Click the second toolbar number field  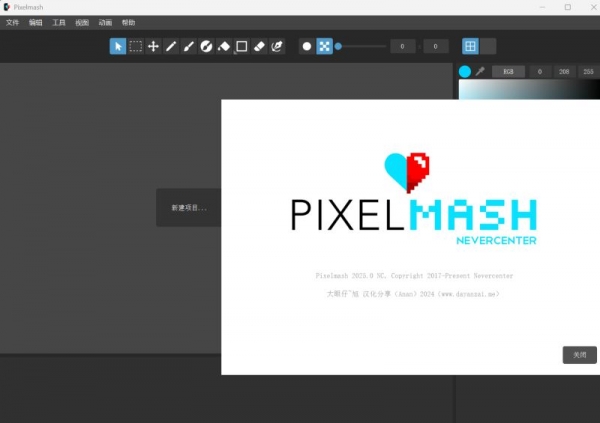click(x=435, y=46)
